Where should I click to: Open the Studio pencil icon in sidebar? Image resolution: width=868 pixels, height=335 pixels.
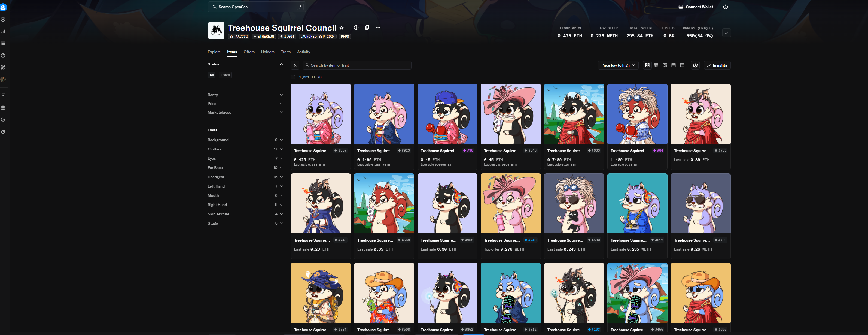click(x=3, y=67)
